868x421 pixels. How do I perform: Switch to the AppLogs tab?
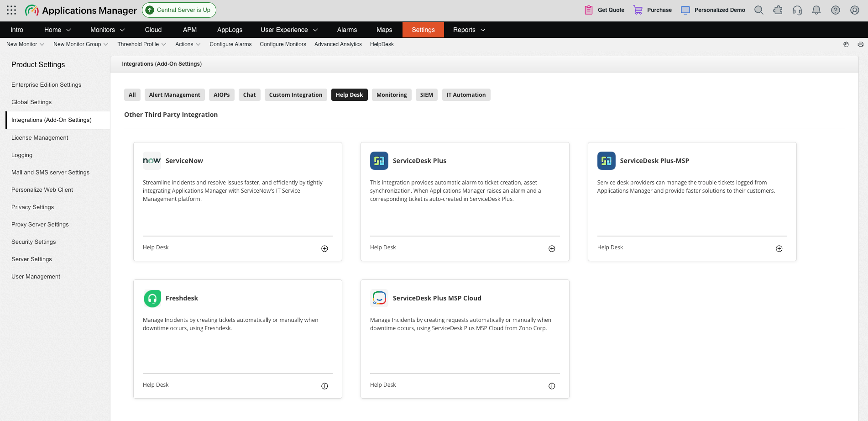(x=230, y=30)
